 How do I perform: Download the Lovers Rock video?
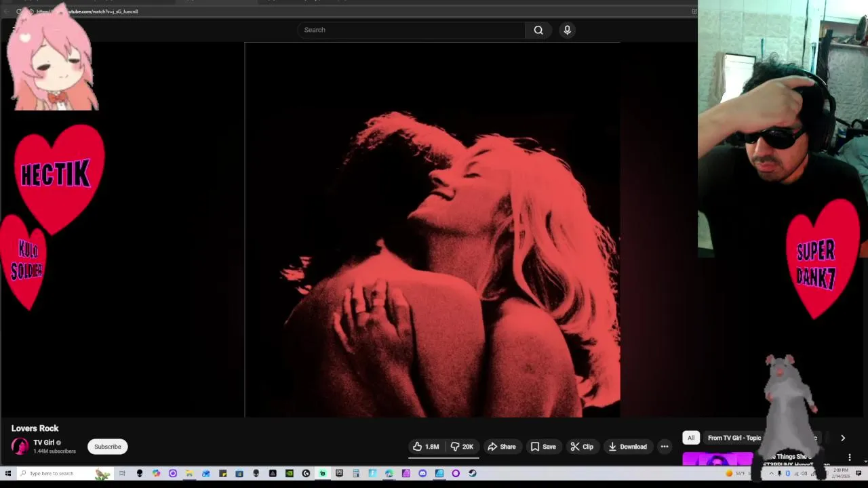pyautogui.click(x=627, y=447)
